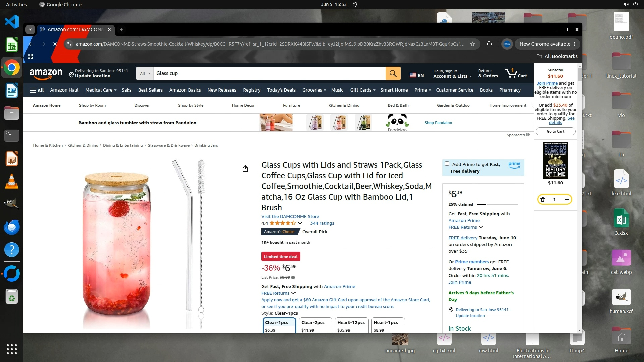Click the share icon beside product image

pyautogui.click(x=245, y=168)
